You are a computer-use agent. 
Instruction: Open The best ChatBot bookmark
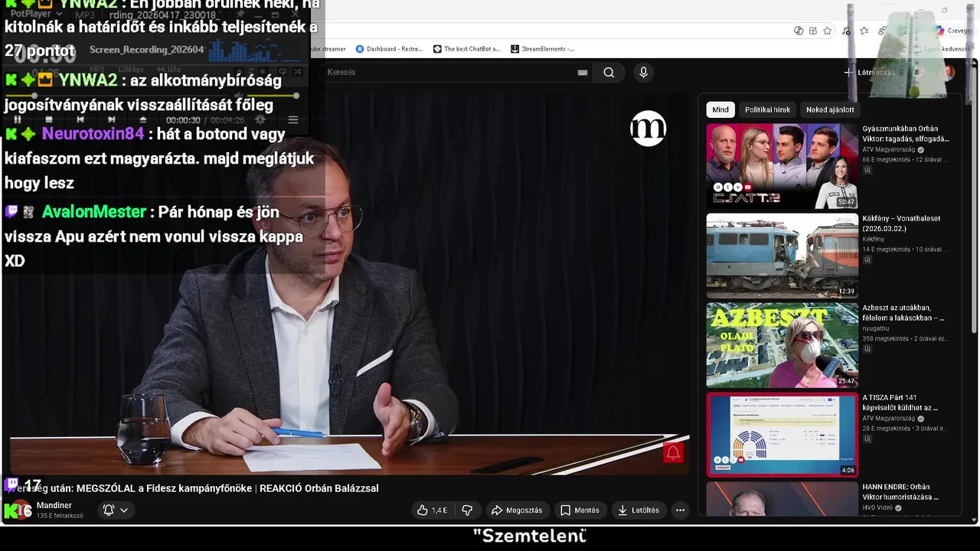(466, 49)
